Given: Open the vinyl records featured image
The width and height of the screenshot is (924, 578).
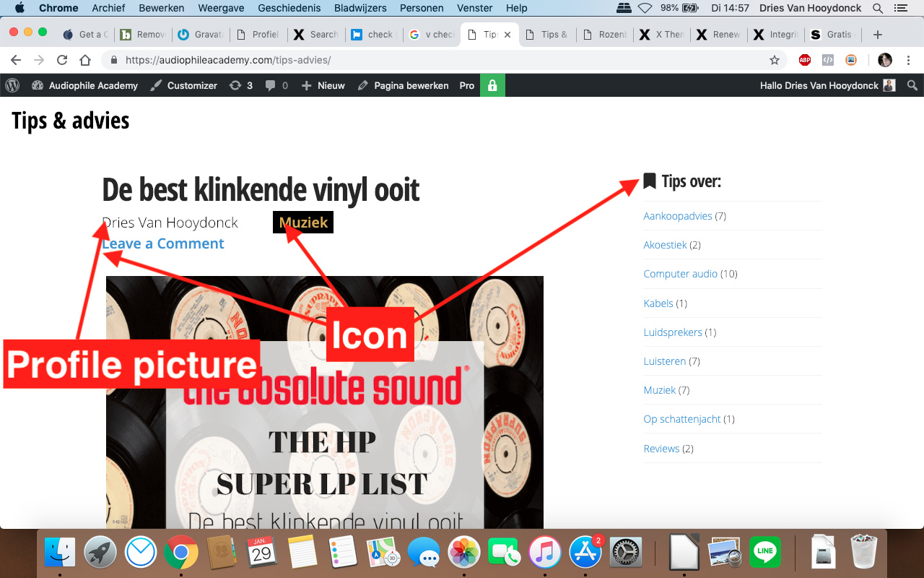Looking at the screenshot, I should click(x=325, y=402).
